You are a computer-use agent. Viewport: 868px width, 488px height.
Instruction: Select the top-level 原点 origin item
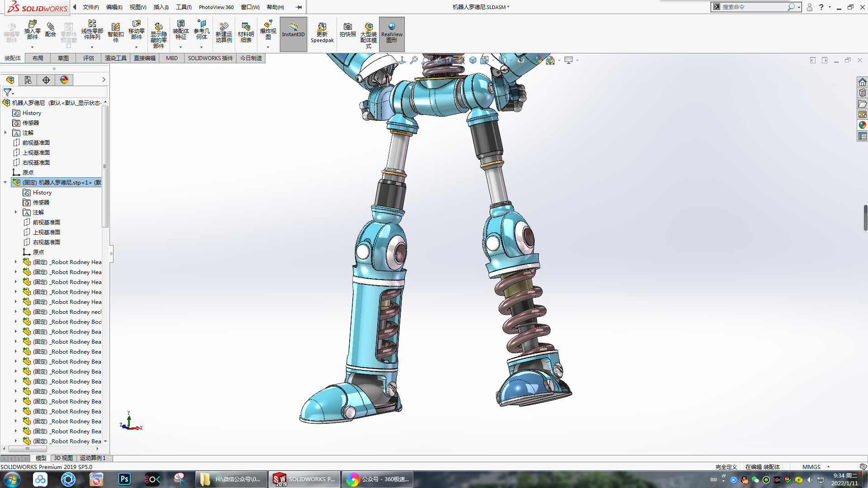28,173
